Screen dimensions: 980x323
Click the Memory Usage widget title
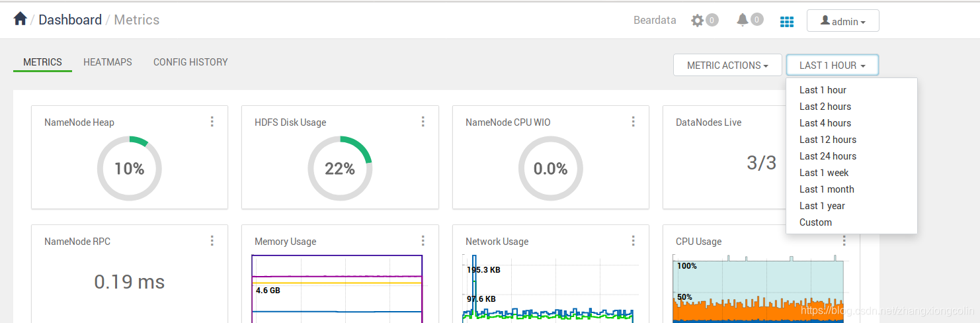[286, 242]
